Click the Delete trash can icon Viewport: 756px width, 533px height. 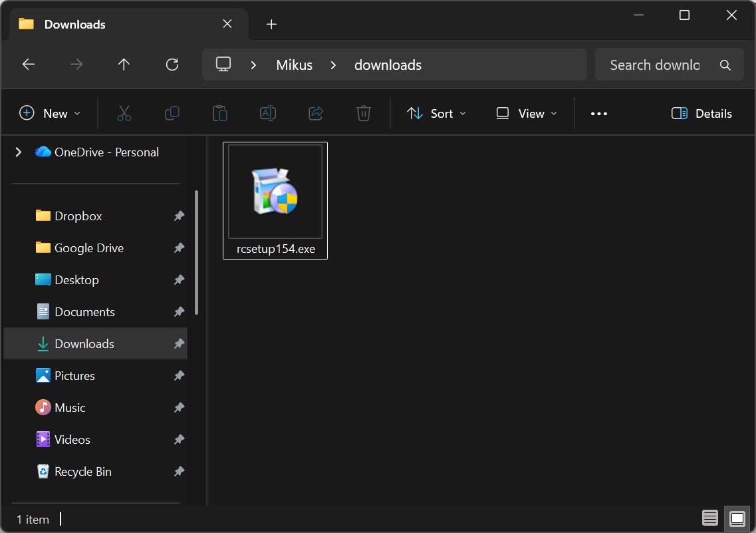point(364,113)
